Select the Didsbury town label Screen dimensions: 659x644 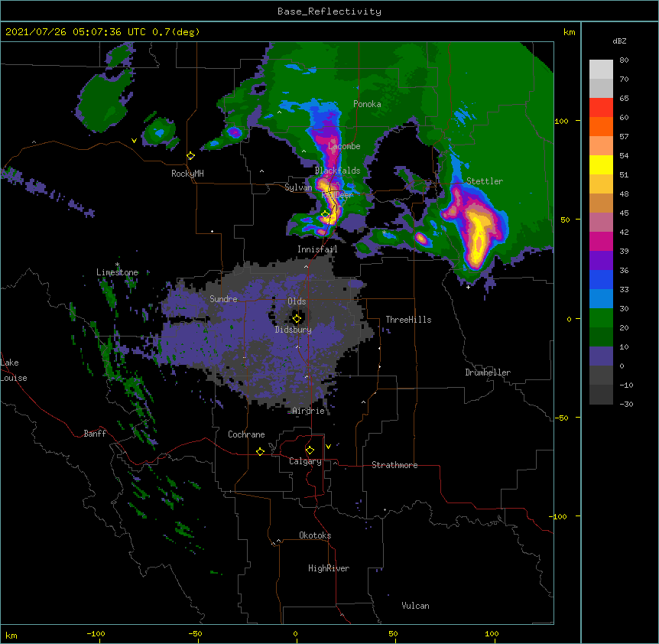(294, 330)
